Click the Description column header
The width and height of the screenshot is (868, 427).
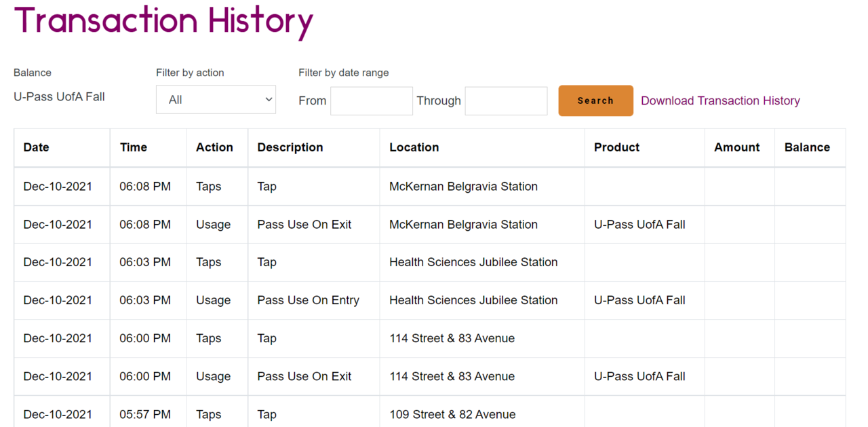(x=290, y=147)
